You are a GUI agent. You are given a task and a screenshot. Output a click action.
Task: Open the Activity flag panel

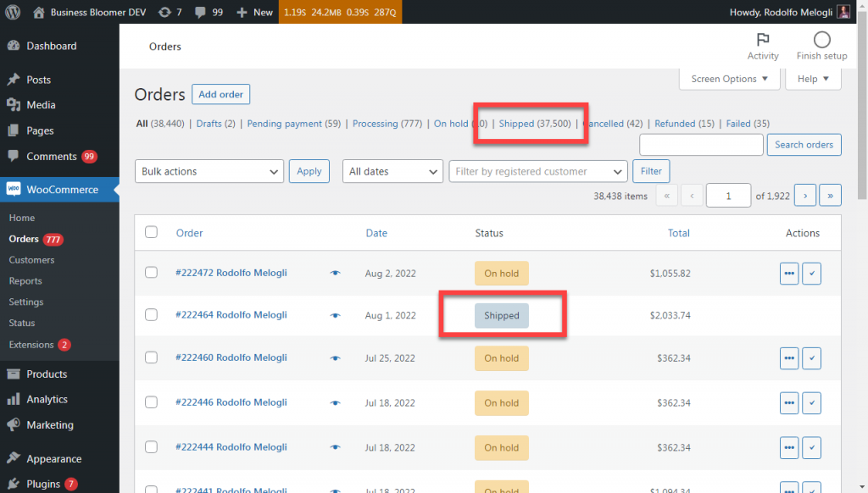pos(763,47)
